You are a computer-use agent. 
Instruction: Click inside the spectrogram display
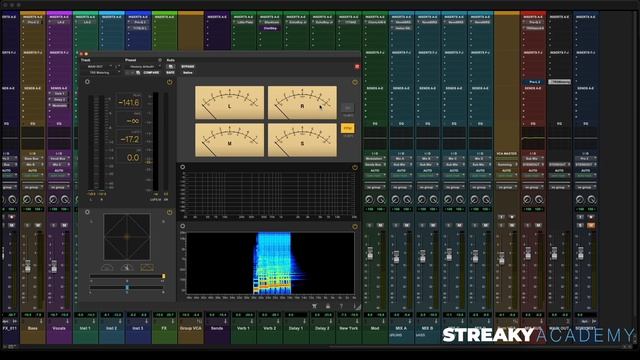tap(270, 263)
